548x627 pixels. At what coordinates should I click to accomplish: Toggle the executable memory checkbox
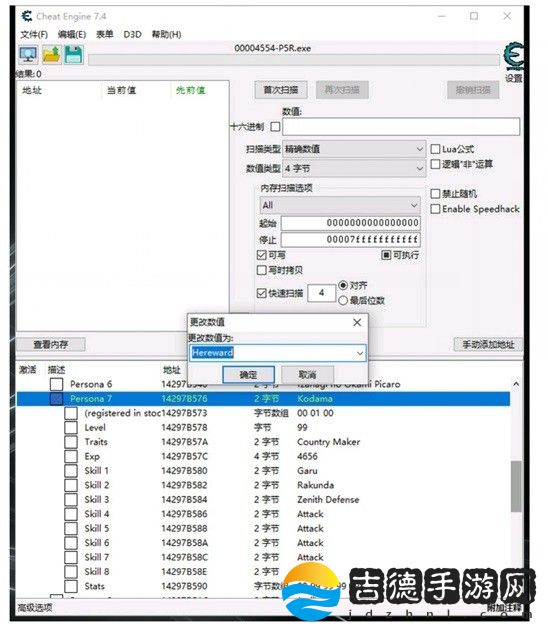386,255
